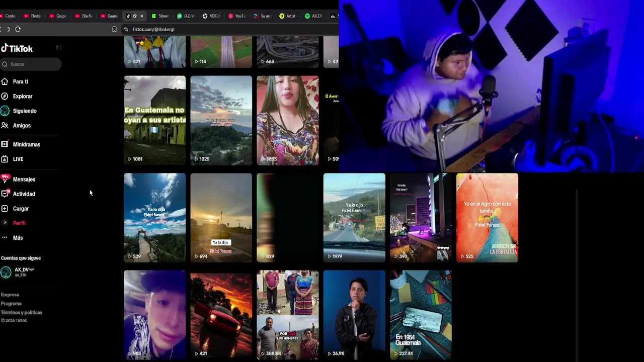Open the Empresa footer link
Viewport: 644px width, 362px height.
point(10,295)
